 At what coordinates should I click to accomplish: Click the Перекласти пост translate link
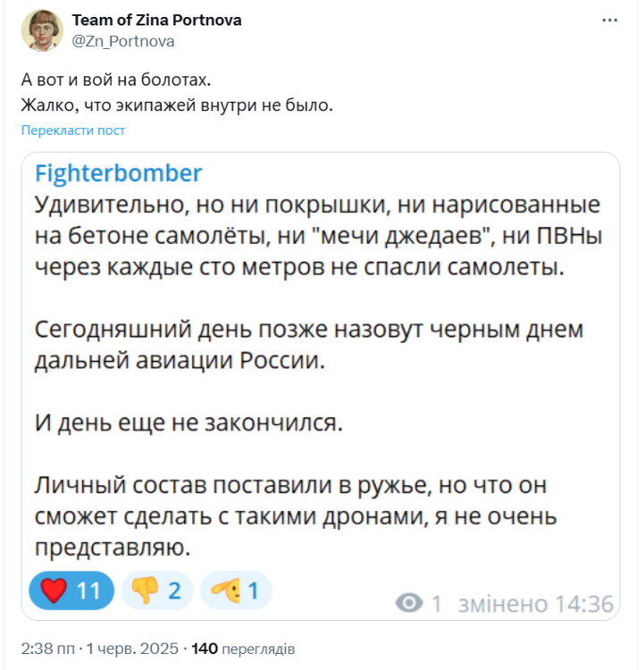(x=73, y=130)
